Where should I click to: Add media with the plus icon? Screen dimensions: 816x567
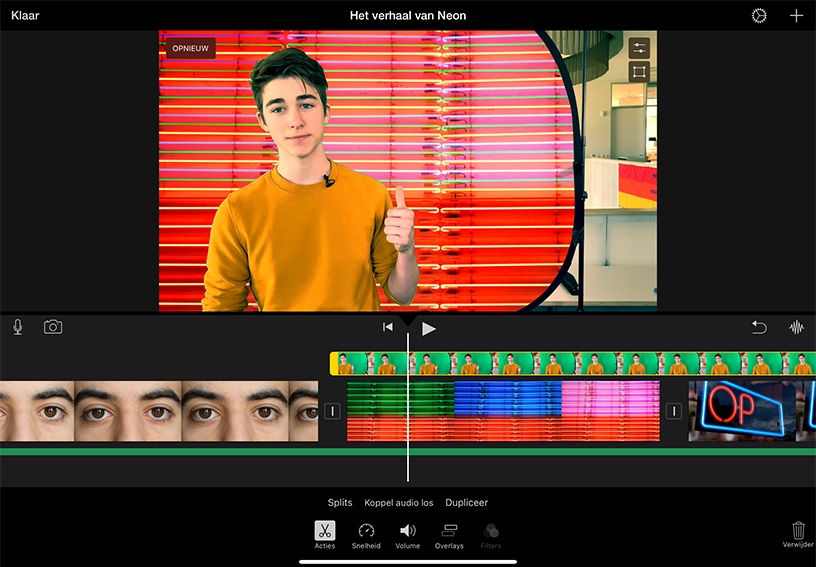pyautogui.click(x=796, y=16)
